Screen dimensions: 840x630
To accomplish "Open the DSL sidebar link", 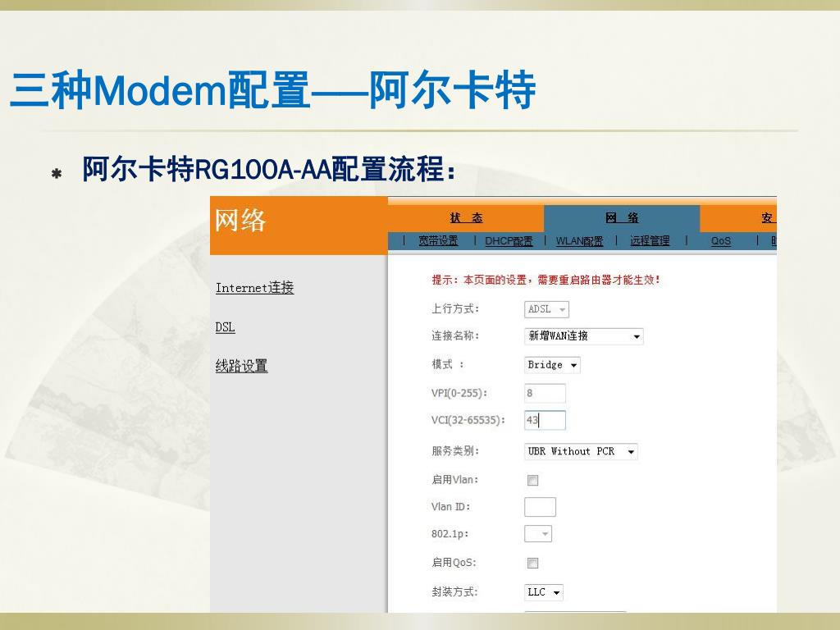I will pyautogui.click(x=225, y=326).
